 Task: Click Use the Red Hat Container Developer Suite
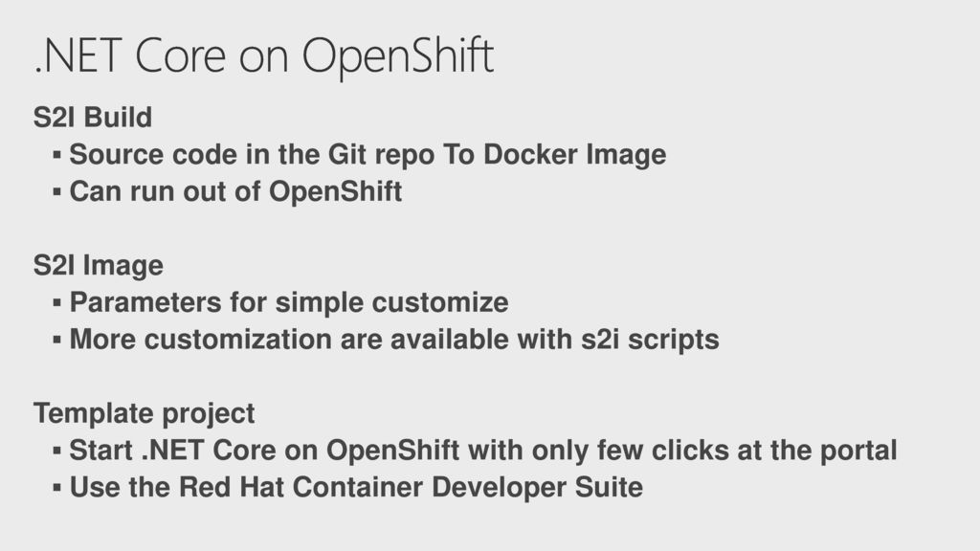pyautogui.click(x=356, y=487)
